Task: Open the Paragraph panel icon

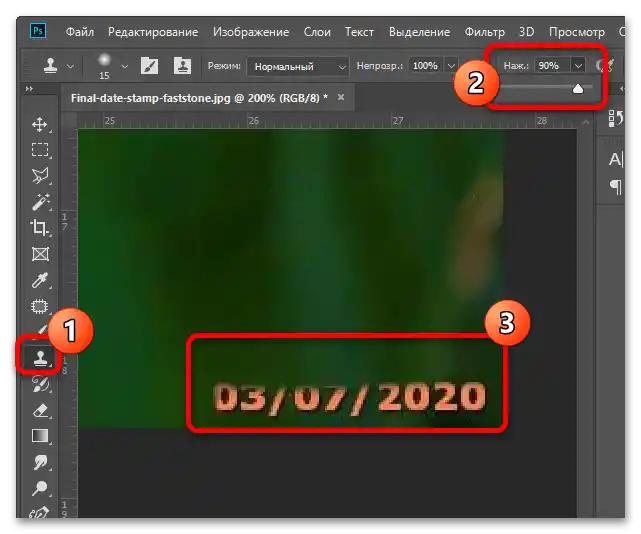Action: (616, 187)
